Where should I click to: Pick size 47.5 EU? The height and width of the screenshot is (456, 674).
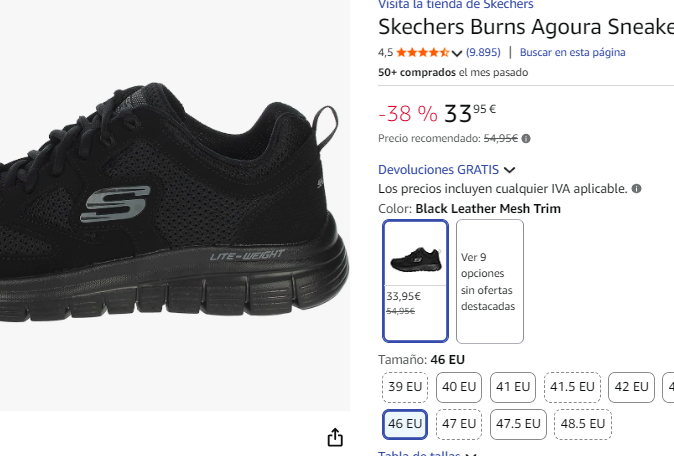point(518,424)
